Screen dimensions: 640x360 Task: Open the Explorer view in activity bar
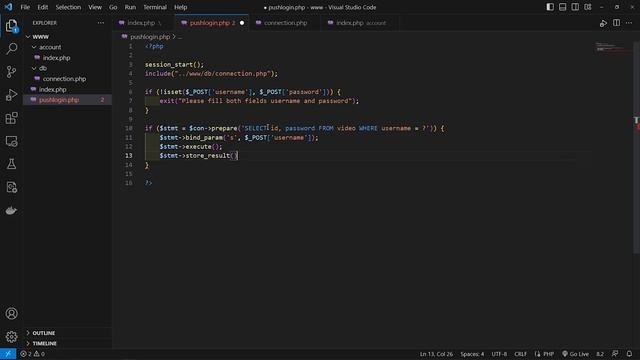pos(11,26)
